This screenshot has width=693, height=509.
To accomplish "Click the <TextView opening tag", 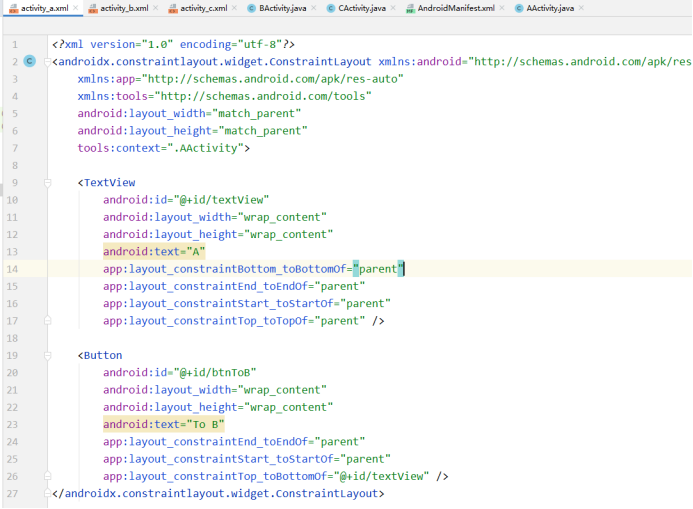I will coord(107,182).
